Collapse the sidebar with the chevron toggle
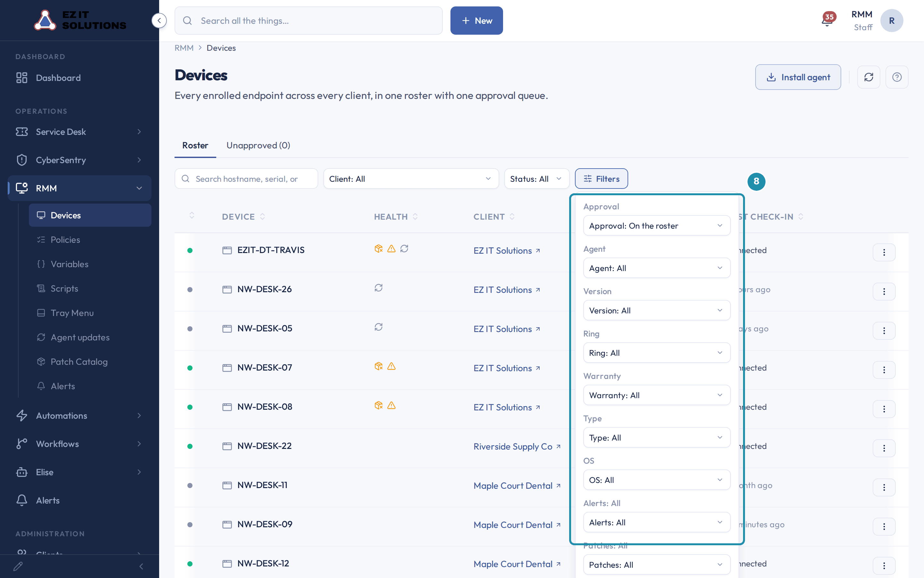Screen dimensions: 924x578 pyautogui.click(x=159, y=21)
